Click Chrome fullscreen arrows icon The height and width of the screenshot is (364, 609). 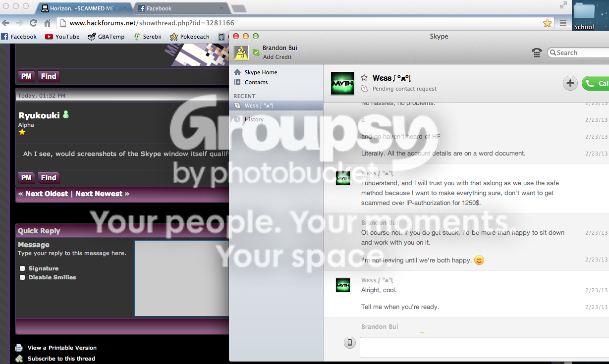tap(563, 5)
